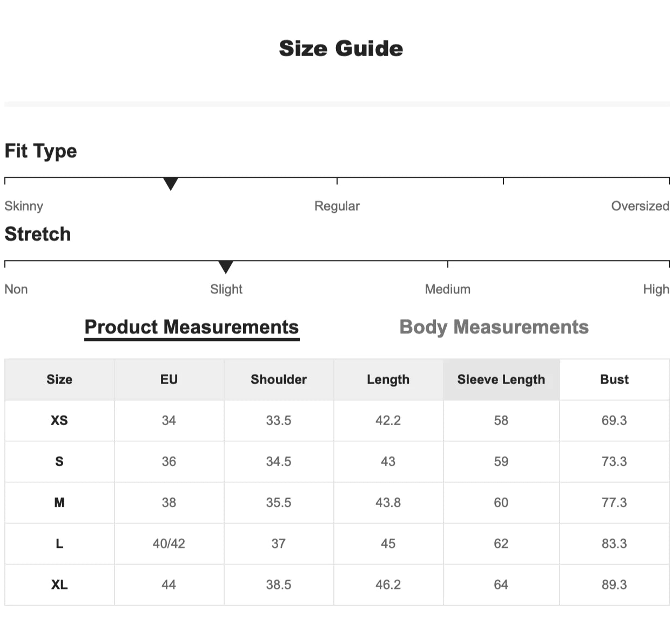Click the Fit Type slider marker
The height and width of the screenshot is (644, 672).
point(171,184)
